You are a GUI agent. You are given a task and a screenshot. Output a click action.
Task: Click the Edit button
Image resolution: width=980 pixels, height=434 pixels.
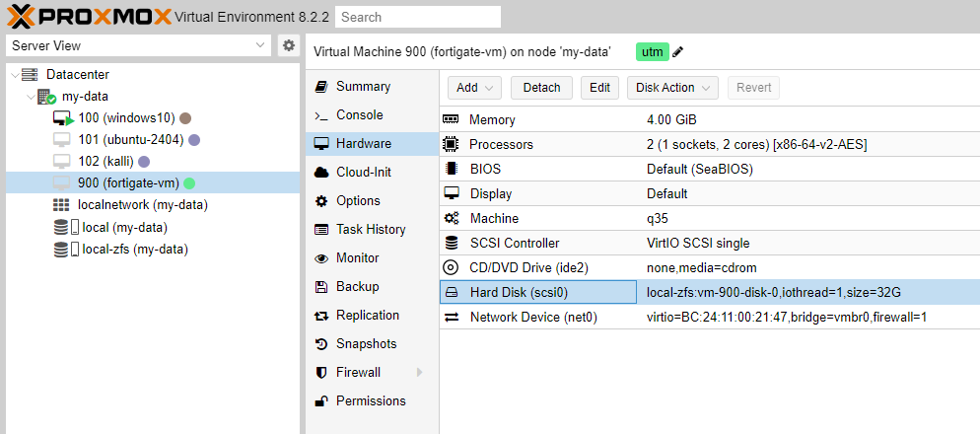tap(599, 88)
